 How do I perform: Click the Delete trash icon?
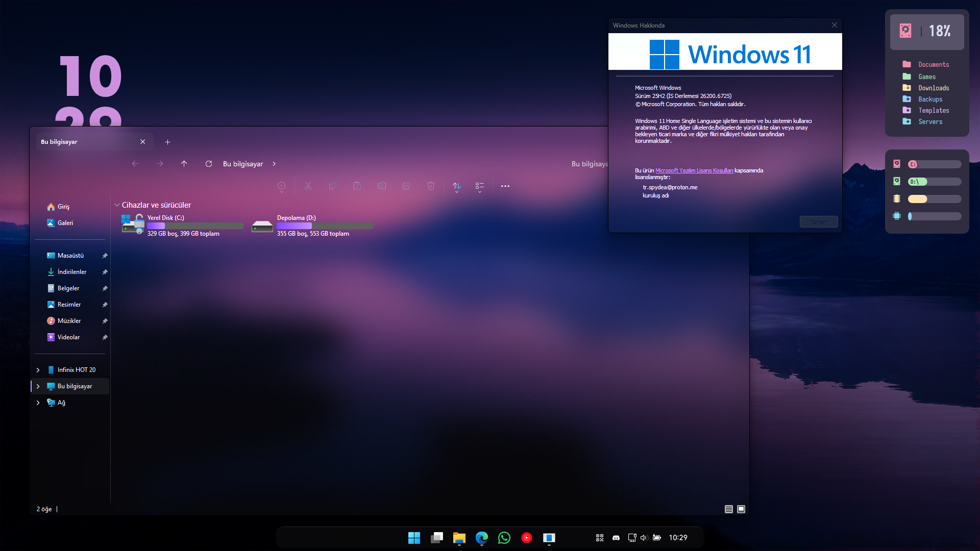pyautogui.click(x=431, y=186)
